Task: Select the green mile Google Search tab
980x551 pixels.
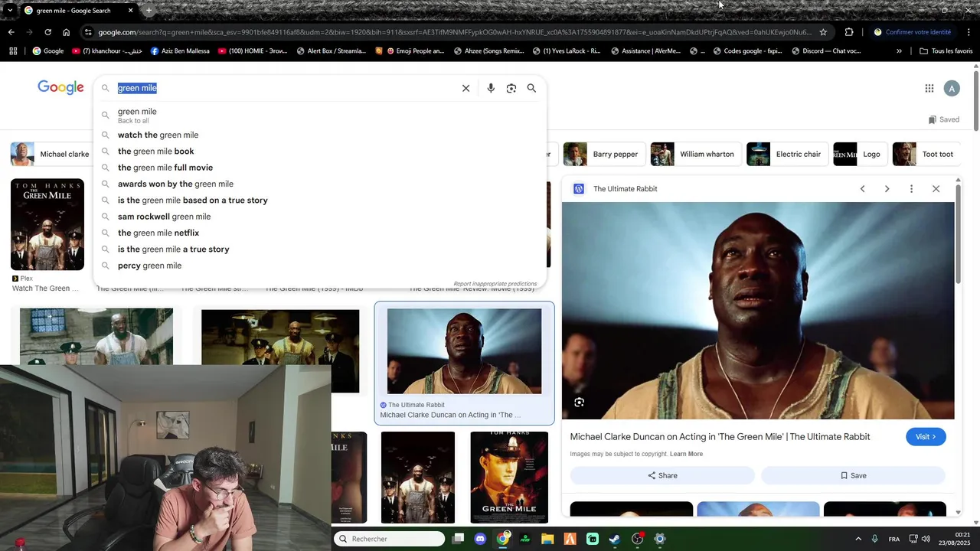Action: 79,11
